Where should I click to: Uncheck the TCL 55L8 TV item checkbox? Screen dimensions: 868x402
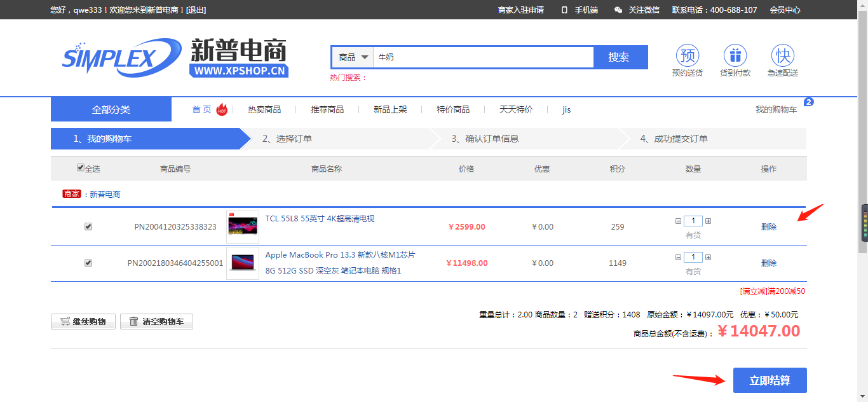(88, 226)
